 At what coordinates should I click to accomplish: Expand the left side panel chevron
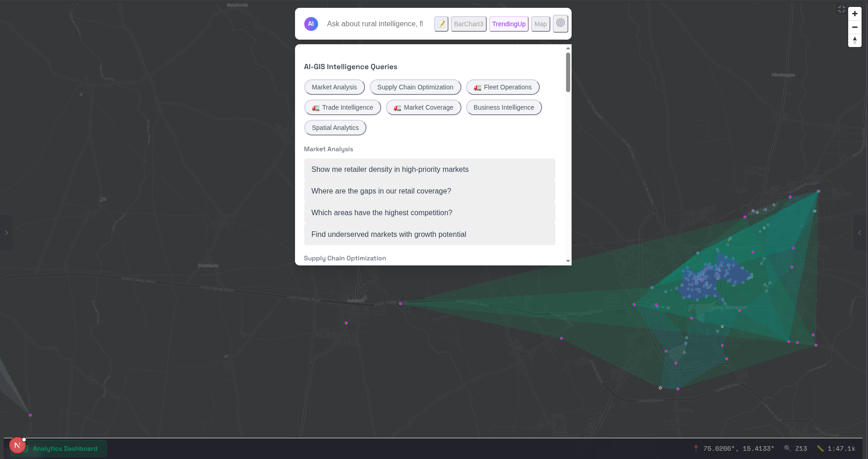[6, 233]
